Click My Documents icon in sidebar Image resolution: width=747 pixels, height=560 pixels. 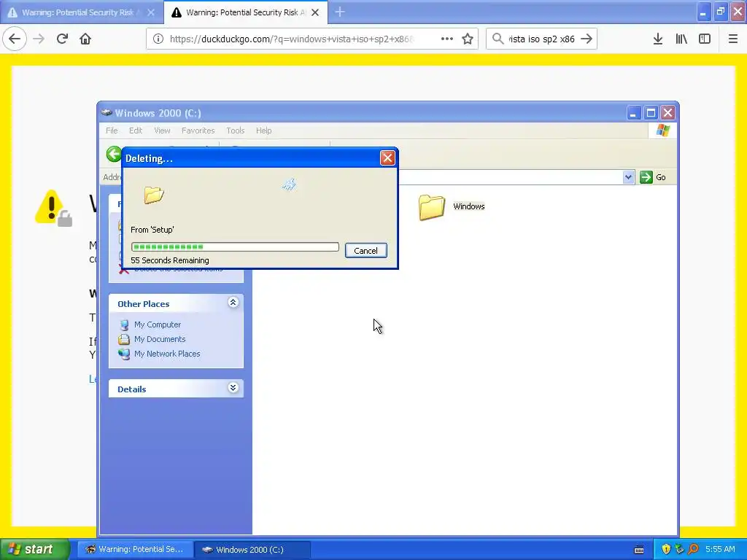click(124, 340)
